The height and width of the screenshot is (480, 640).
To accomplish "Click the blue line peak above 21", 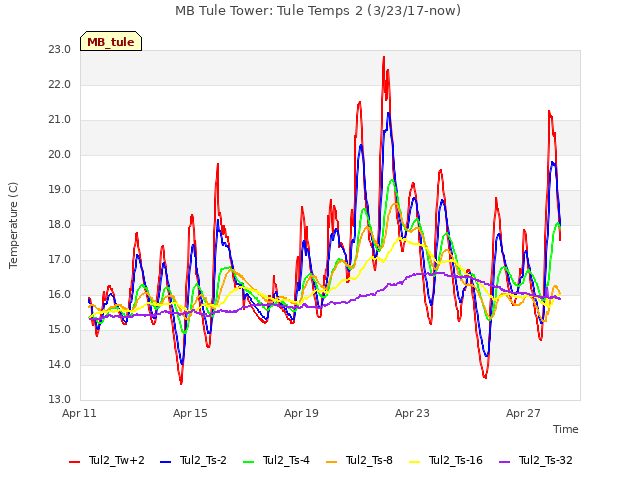I will [389, 114].
